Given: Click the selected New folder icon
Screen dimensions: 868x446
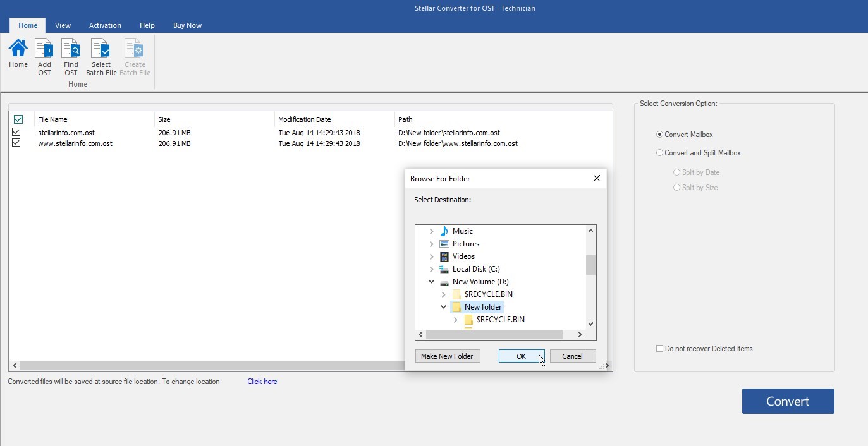Looking at the screenshot, I should click(x=456, y=307).
